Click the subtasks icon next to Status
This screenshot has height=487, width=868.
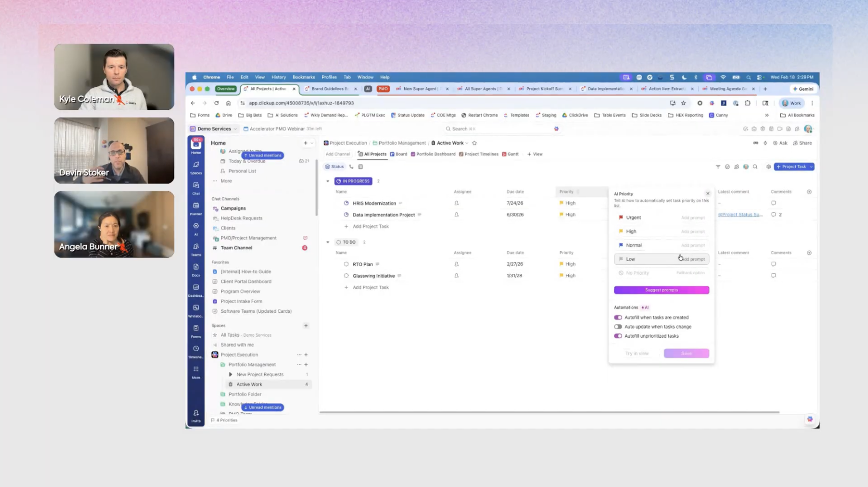click(x=351, y=167)
